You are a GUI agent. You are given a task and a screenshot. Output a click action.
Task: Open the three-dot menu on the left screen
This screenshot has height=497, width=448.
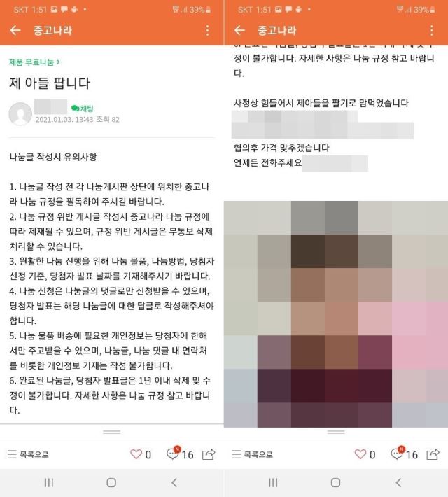(x=207, y=30)
